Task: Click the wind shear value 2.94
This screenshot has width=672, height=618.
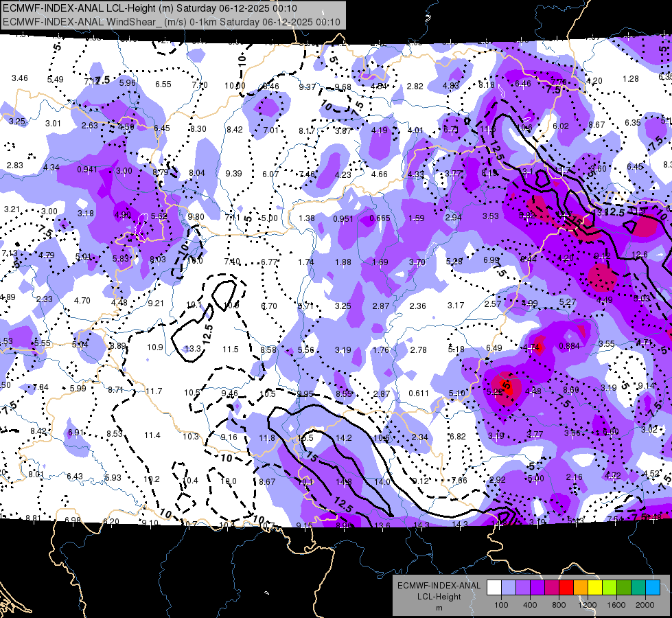Action: click(454, 218)
